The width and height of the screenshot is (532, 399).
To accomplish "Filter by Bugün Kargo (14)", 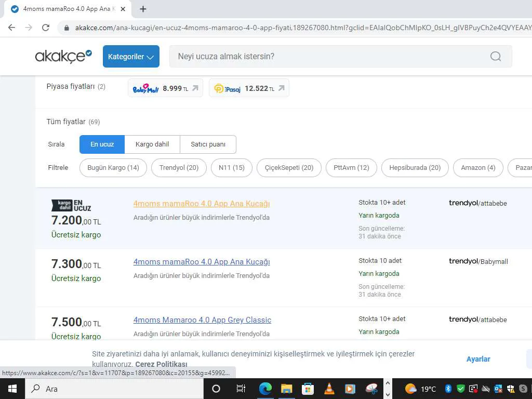I will click(113, 168).
